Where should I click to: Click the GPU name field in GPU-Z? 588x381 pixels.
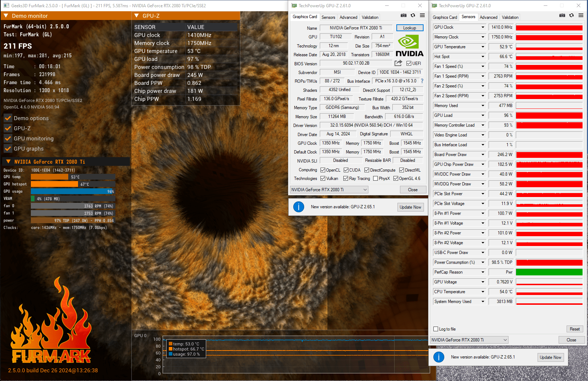click(x=356, y=28)
